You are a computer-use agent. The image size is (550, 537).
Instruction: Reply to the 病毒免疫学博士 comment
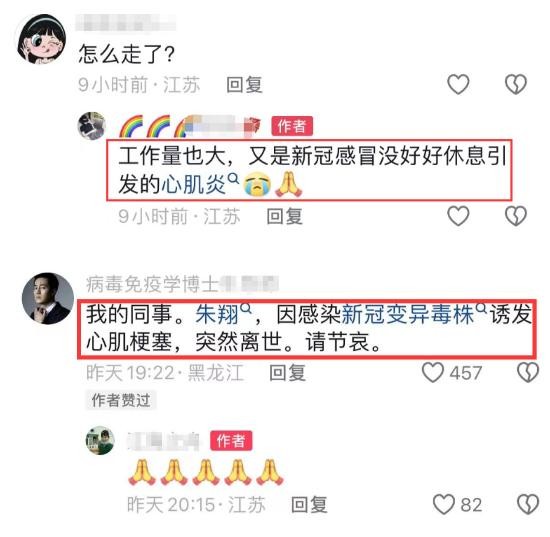pos(287,372)
